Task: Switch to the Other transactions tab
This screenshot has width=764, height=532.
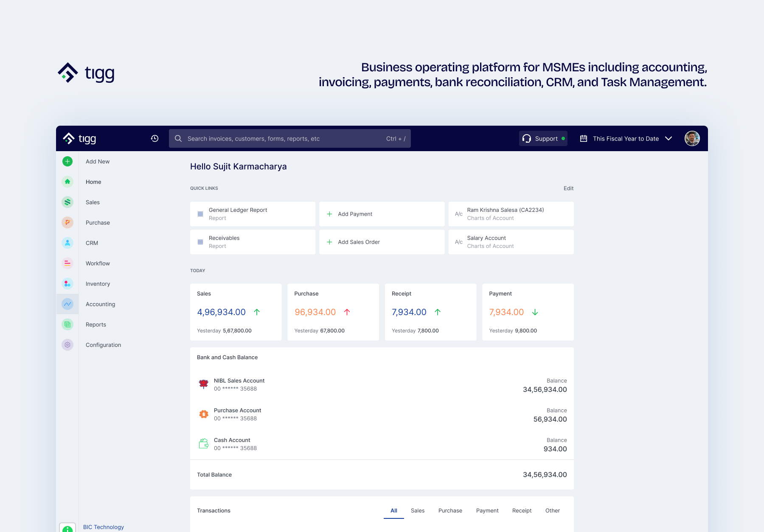Action: (553, 510)
